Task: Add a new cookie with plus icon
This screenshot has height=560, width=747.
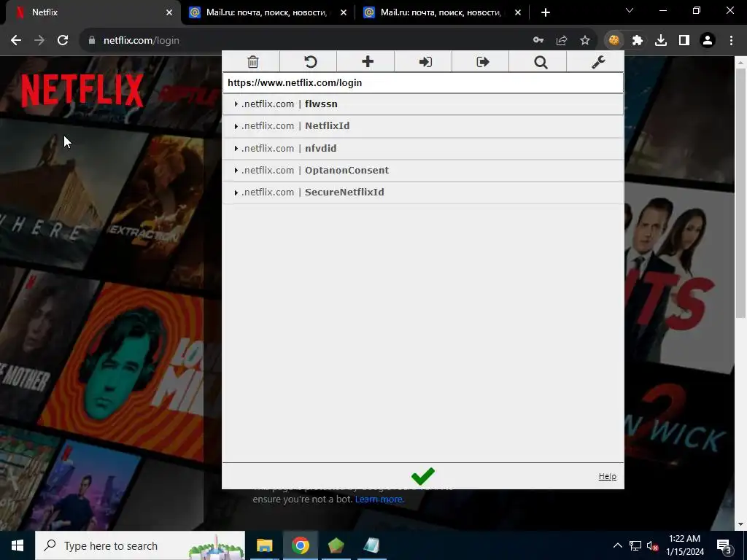Action: click(368, 62)
